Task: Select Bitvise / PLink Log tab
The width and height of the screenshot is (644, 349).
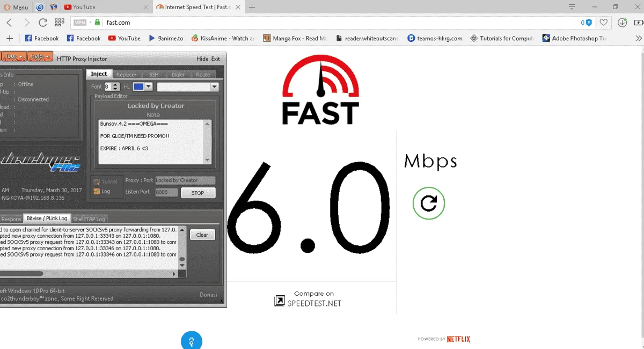Action: [x=48, y=218]
